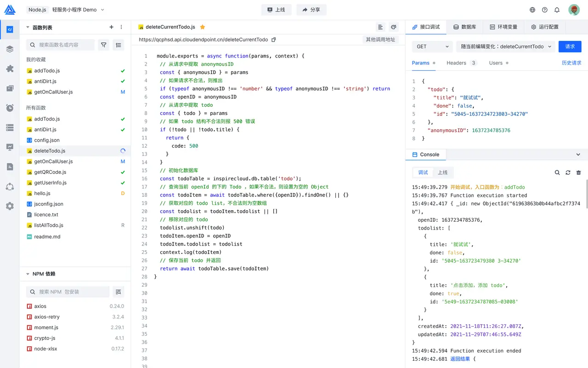The image size is (588, 368).
Task: Click the plus icon to add function
Action: 111,27
